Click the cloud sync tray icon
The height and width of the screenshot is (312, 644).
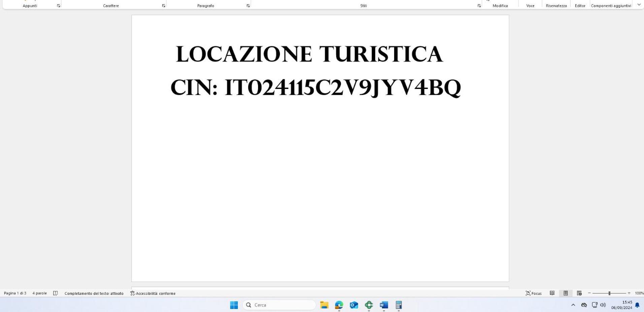pyautogui.click(x=584, y=305)
